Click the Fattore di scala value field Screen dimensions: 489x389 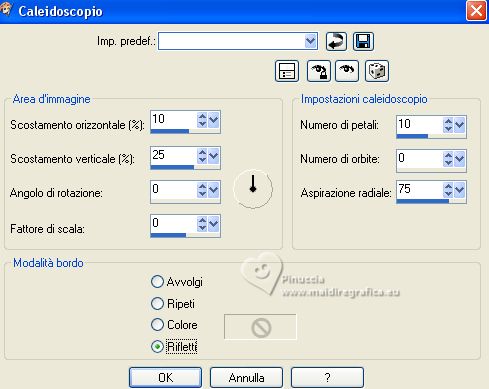click(x=173, y=224)
